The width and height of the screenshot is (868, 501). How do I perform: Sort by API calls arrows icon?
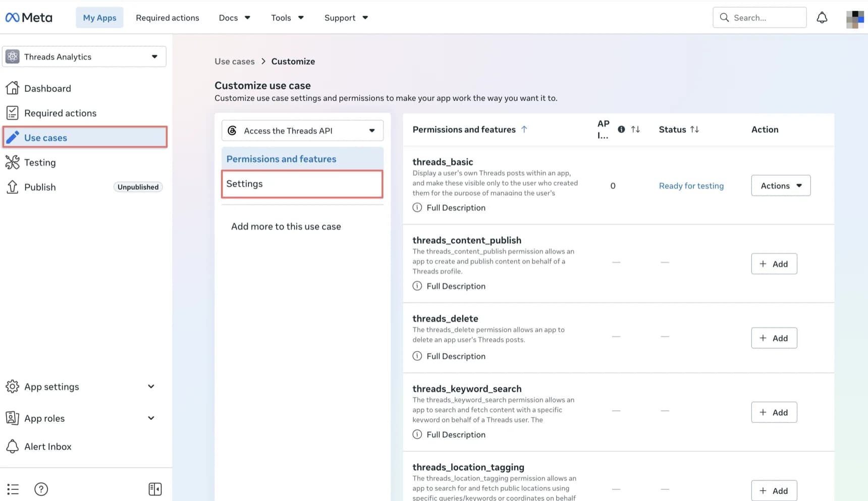click(x=635, y=129)
